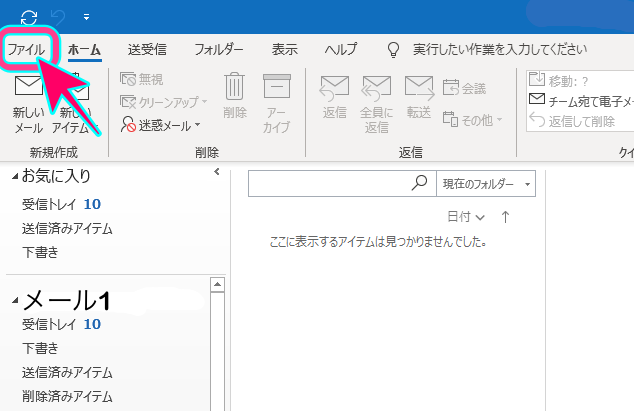Screen dimensions: 634x411
Task: Collapse the お気に入り section
Action: click(x=15, y=176)
